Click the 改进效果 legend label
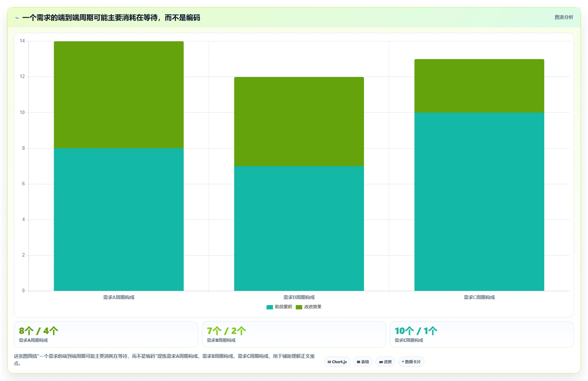This screenshot has height=381, width=588. (313, 307)
